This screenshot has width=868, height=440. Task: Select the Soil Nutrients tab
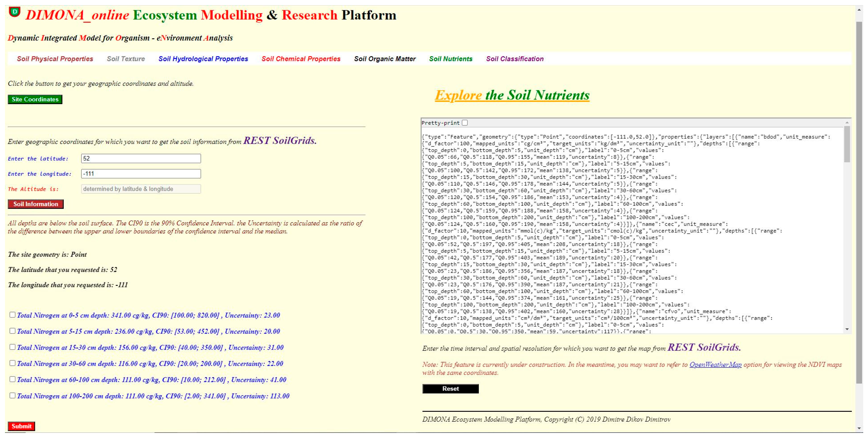tap(450, 59)
